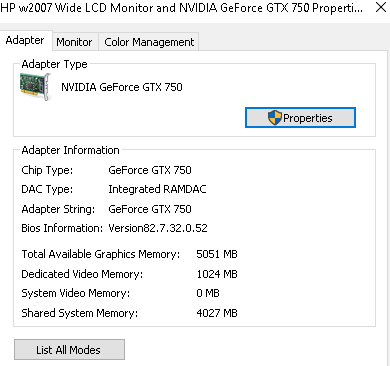Screen dimensions: 390x366
Task: Open the Color Management tab
Action: coord(149,42)
